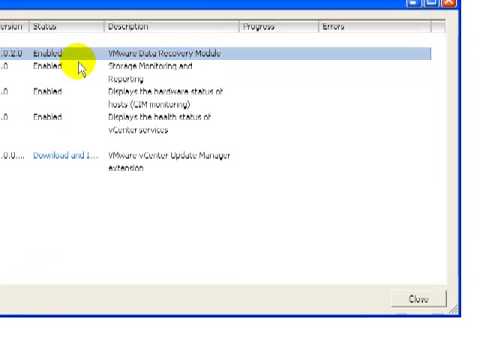Maximize the plug-in manager window
The width and height of the screenshot is (480, 360).
[x=431, y=3]
